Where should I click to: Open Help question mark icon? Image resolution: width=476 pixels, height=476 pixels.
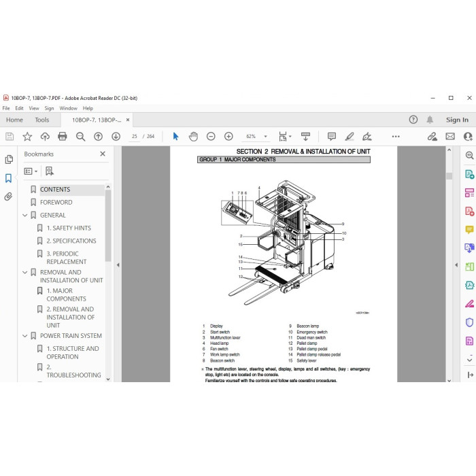tap(413, 120)
